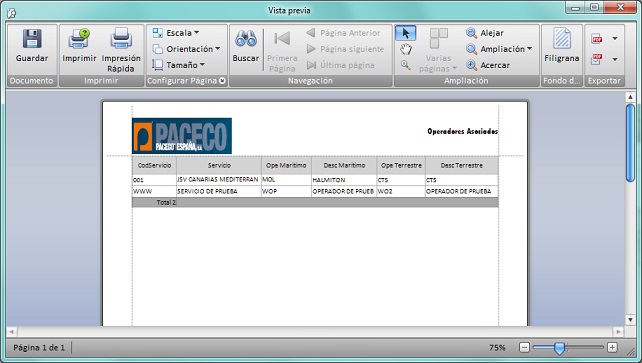Select the pointer arrow tool

pos(406,33)
